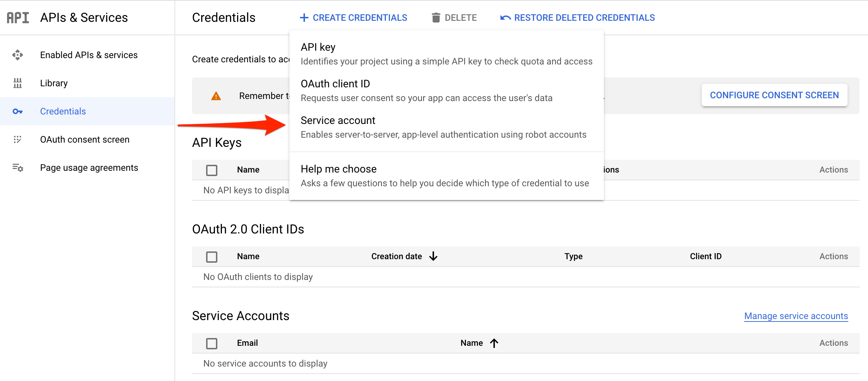Choose Service account option
868x381 pixels.
446,127
